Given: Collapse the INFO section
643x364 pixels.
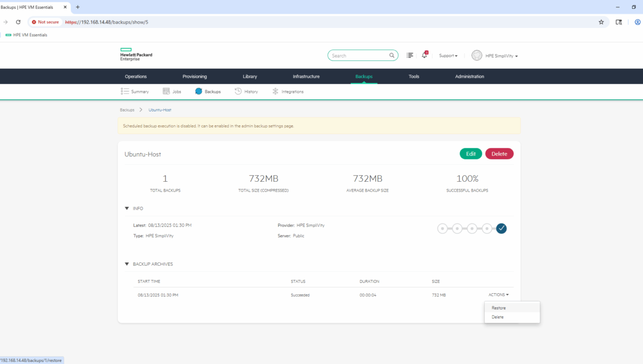Looking at the screenshot, I should click(127, 209).
